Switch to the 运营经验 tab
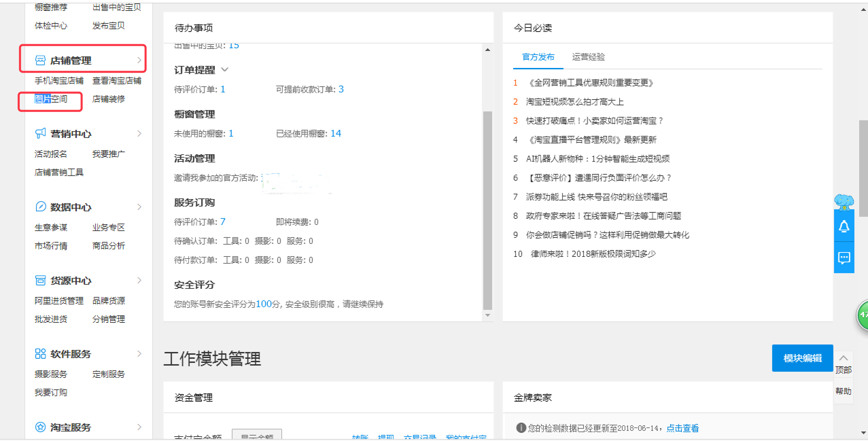This screenshot has width=868, height=441. 588,57
